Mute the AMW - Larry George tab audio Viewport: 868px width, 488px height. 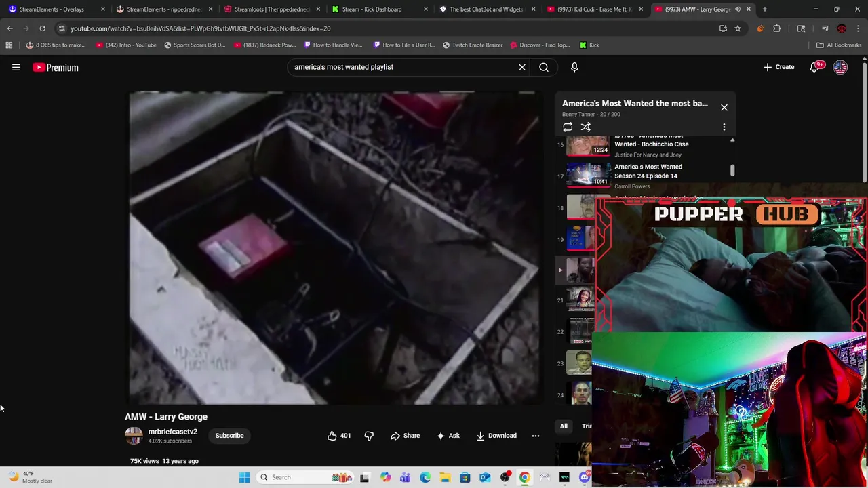coord(738,9)
